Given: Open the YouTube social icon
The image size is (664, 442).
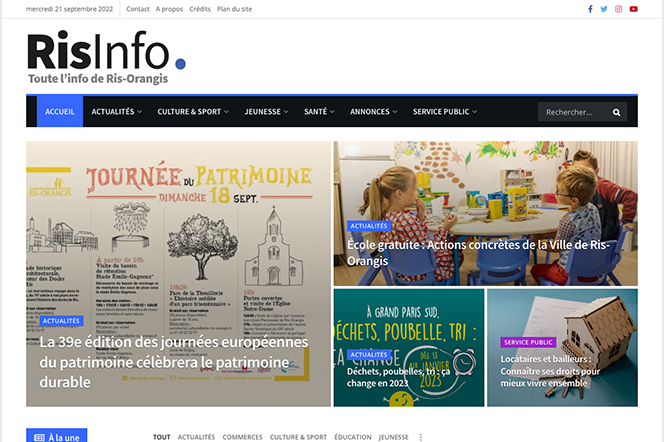Looking at the screenshot, I should tap(634, 9).
